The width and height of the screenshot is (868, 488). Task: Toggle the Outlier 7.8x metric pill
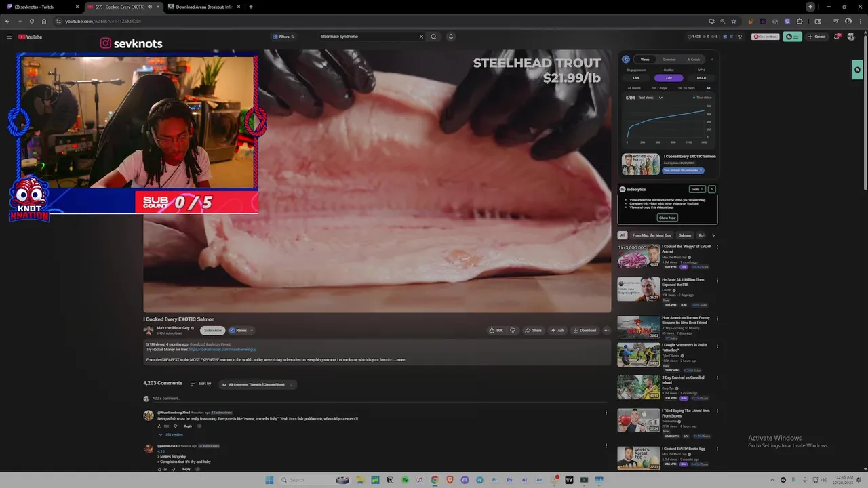669,78
